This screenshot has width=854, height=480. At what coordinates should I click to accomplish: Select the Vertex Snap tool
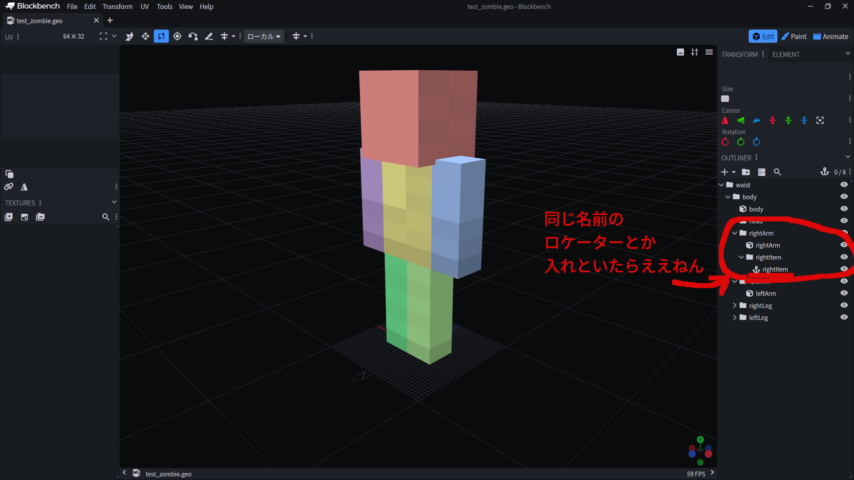[x=193, y=37]
